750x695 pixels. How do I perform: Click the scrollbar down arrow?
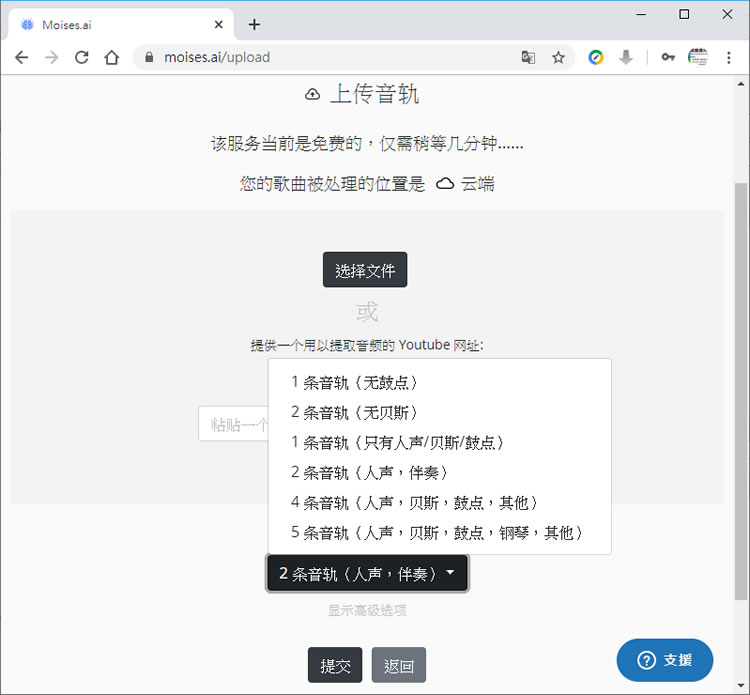coord(741,686)
